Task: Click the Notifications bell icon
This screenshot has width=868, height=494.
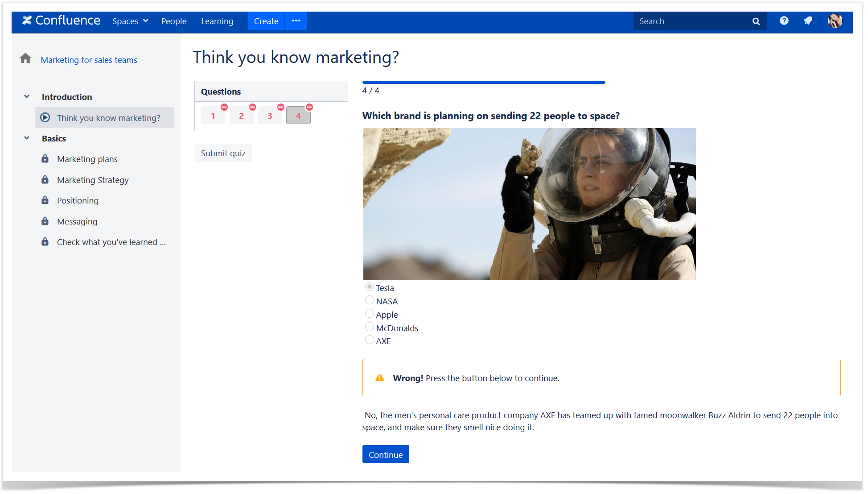Action: [808, 21]
